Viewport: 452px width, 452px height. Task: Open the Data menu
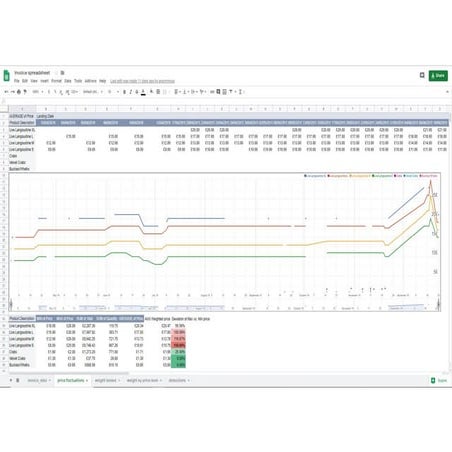[68, 81]
